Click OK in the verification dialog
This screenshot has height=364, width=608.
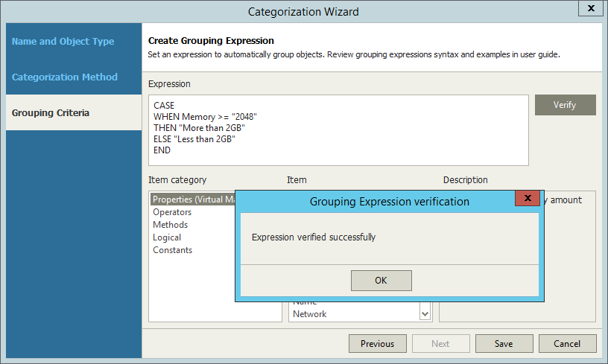pyautogui.click(x=381, y=281)
